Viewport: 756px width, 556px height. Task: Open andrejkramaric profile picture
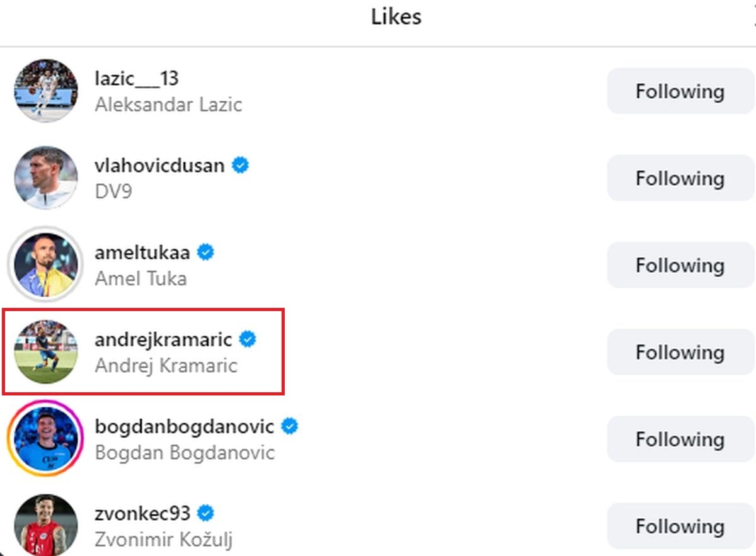46,351
